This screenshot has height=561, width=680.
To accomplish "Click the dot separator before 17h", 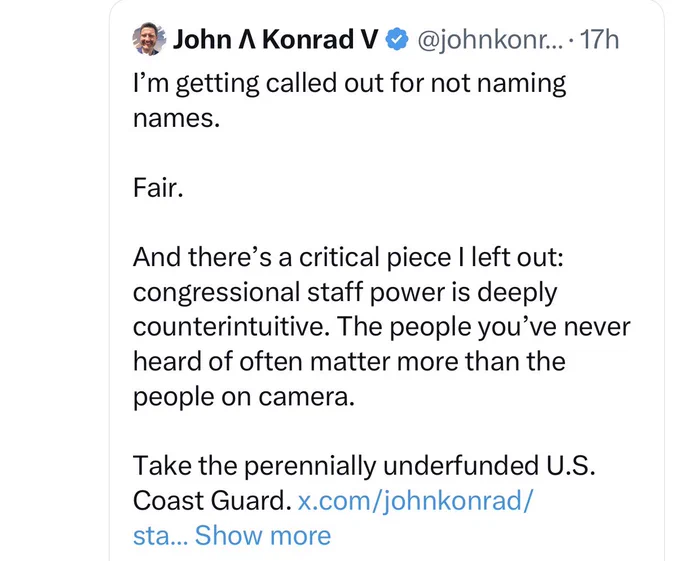I will click(572, 41).
